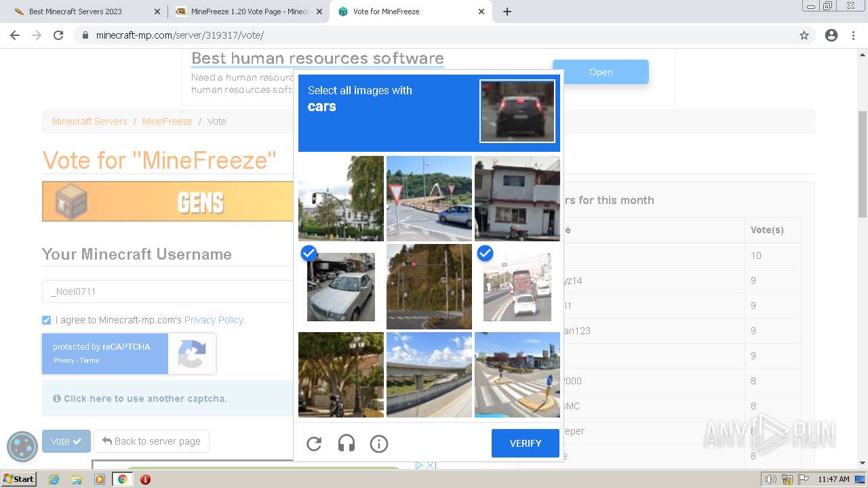Bookmark this page with star icon
The height and width of the screenshot is (488, 868).
(x=804, y=35)
